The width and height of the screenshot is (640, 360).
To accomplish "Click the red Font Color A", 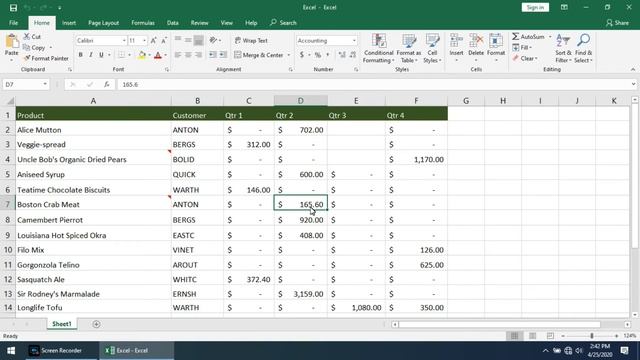I will (x=158, y=55).
